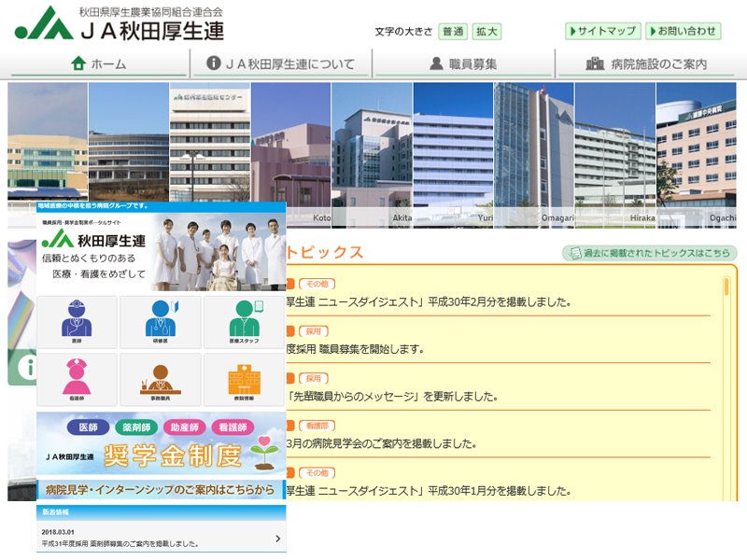The width and height of the screenshot is (747, 560).
Task: Click the document icon in past topics button
Action: point(575,253)
